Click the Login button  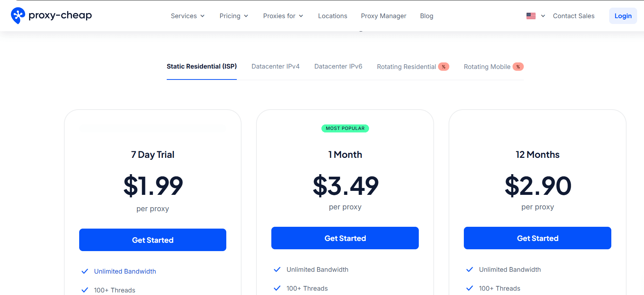tap(623, 16)
